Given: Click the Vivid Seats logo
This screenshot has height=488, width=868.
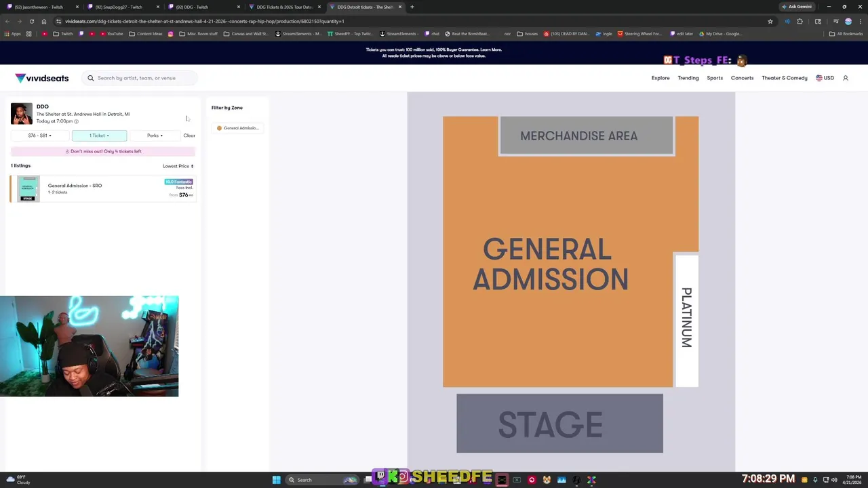Looking at the screenshot, I should [42, 78].
